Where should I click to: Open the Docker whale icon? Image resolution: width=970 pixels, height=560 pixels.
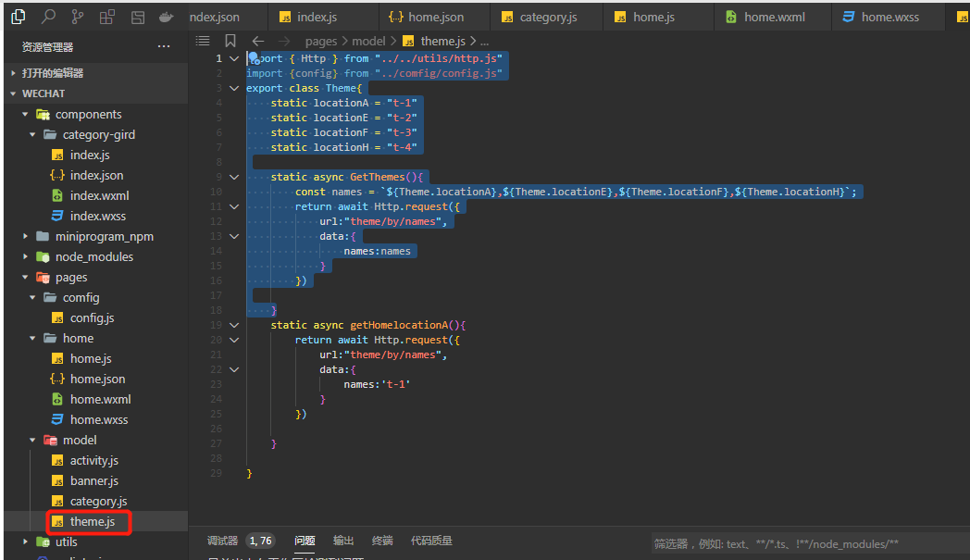pyautogui.click(x=166, y=17)
